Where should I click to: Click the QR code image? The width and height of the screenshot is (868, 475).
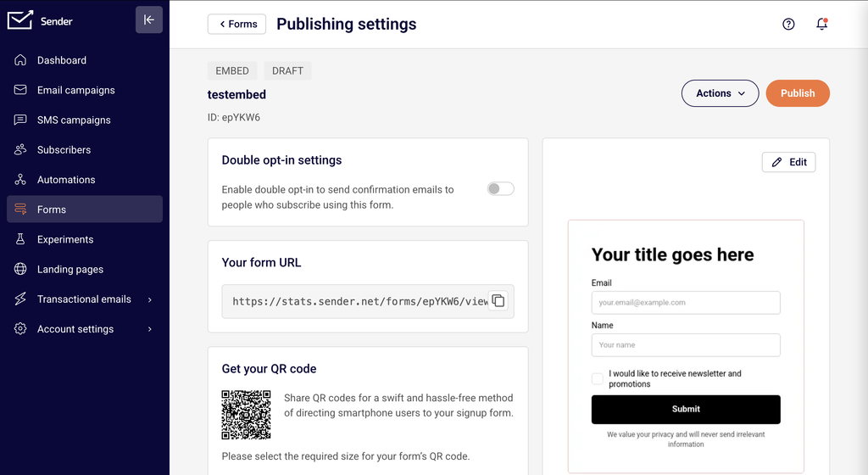[x=247, y=415]
